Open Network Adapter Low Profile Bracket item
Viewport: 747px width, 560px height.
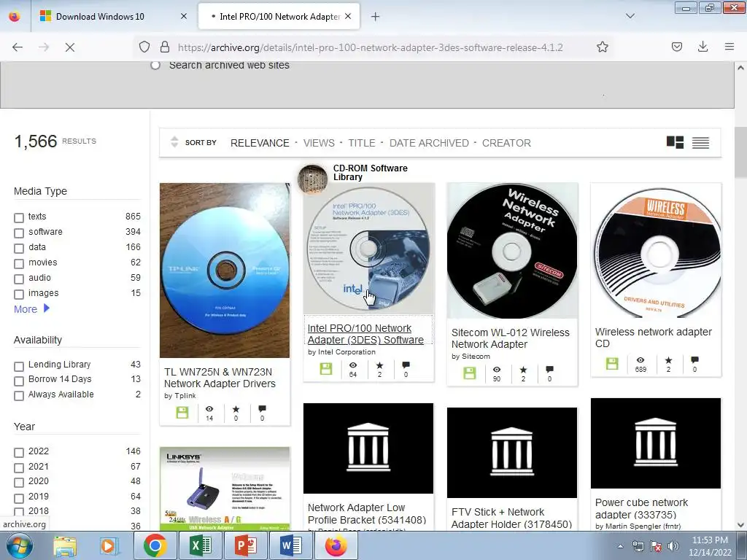[367, 514]
